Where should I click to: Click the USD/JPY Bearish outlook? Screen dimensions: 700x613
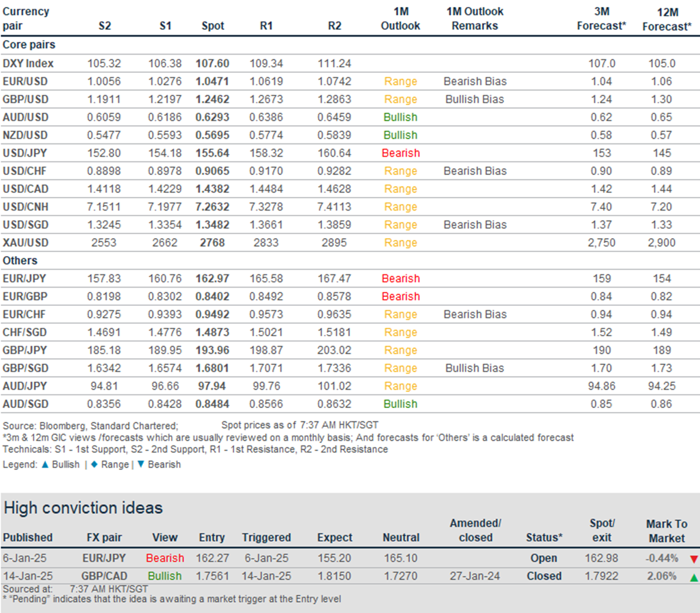coord(401,153)
